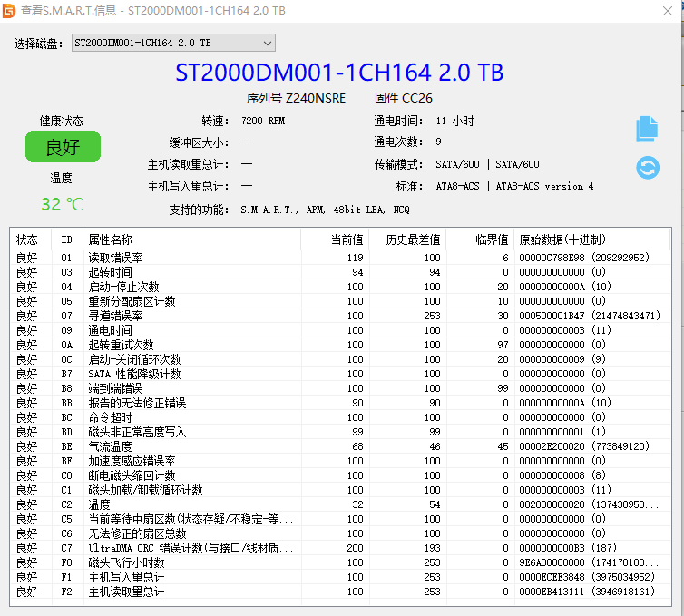The image size is (684, 616).
Task: Click raw value 00000C798E98 (209292952)
Action: (584, 258)
